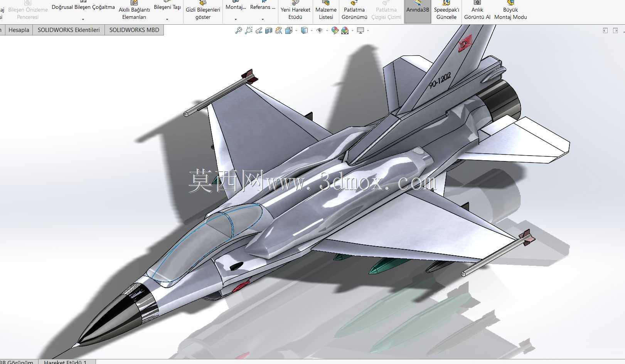Image resolution: width=625 pixels, height=364 pixels.
Task: Open the Doğrusal Bileşen Çoğaltma dropdown arrow
Action: 83,19
